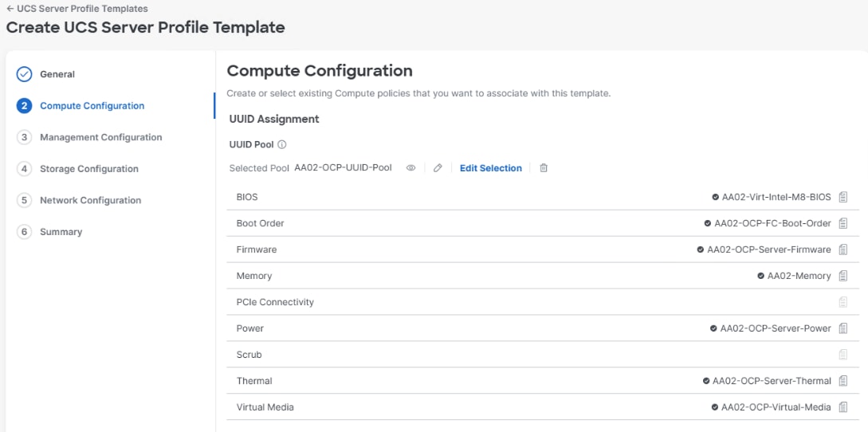This screenshot has width=868, height=432.
Task: Click step number 6 circle icon
Action: tap(25, 232)
